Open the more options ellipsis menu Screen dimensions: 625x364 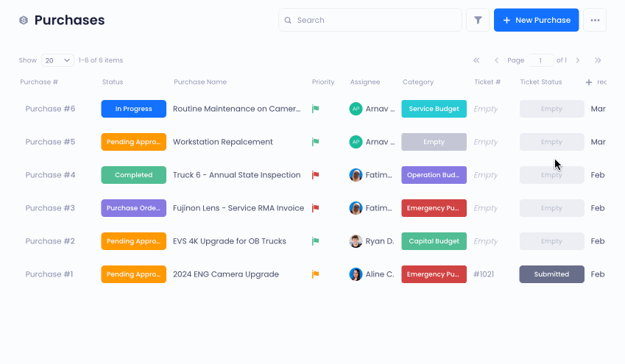click(x=595, y=20)
